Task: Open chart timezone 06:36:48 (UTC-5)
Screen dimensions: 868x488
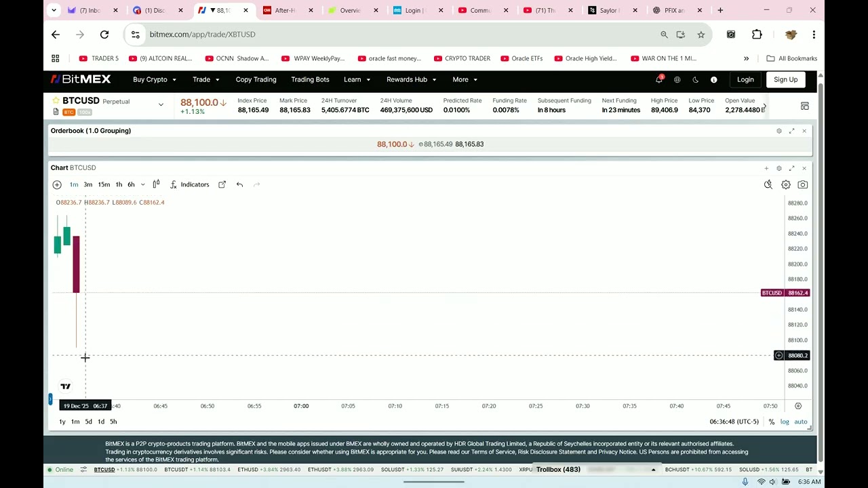Action: (734, 422)
